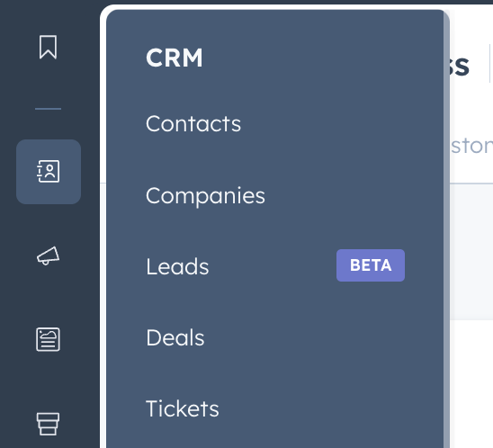Viewport: 493px width, 448px height.
Task: Open the Content page icon
Action: pyautogui.click(x=48, y=339)
